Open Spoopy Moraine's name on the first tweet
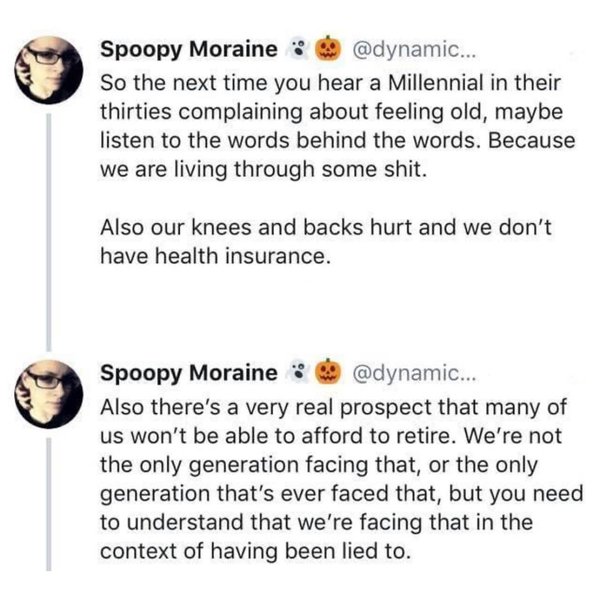Viewport: 600px width, 600px height. click(x=188, y=49)
